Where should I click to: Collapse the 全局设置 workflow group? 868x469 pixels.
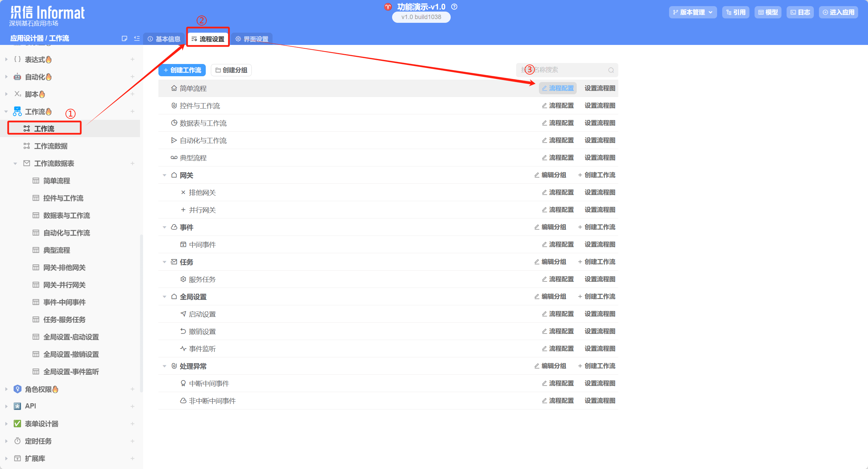click(x=165, y=297)
